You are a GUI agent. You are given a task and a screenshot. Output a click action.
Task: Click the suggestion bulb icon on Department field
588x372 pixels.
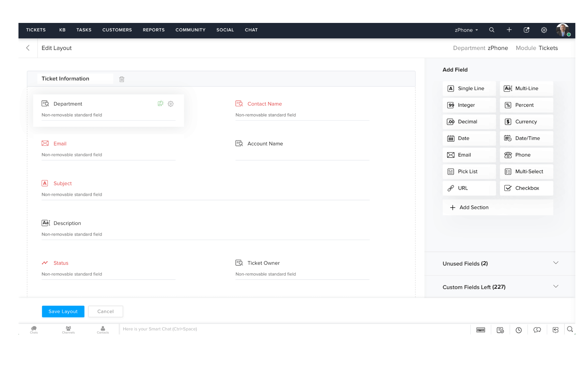[161, 104]
